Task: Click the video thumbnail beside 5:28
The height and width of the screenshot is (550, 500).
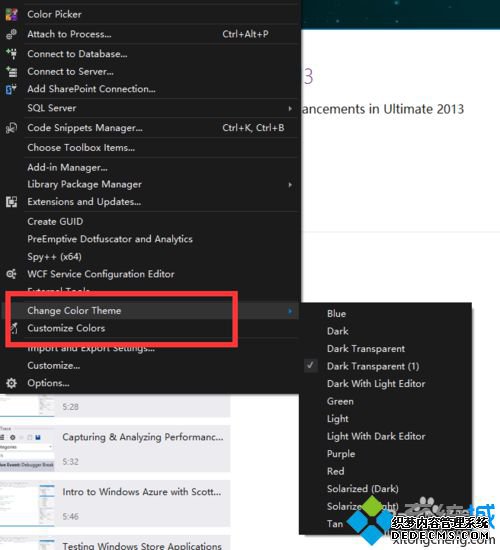Action: coord(27,405)
